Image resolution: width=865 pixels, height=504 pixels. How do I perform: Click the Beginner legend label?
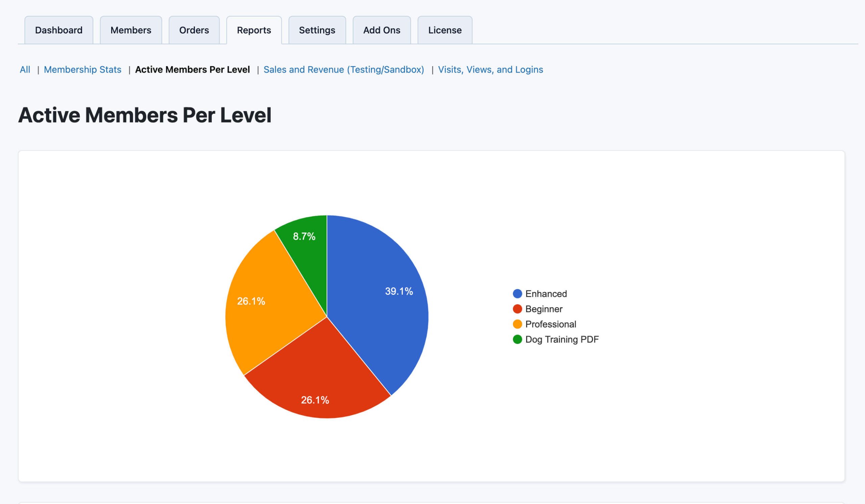click(544, 309)
